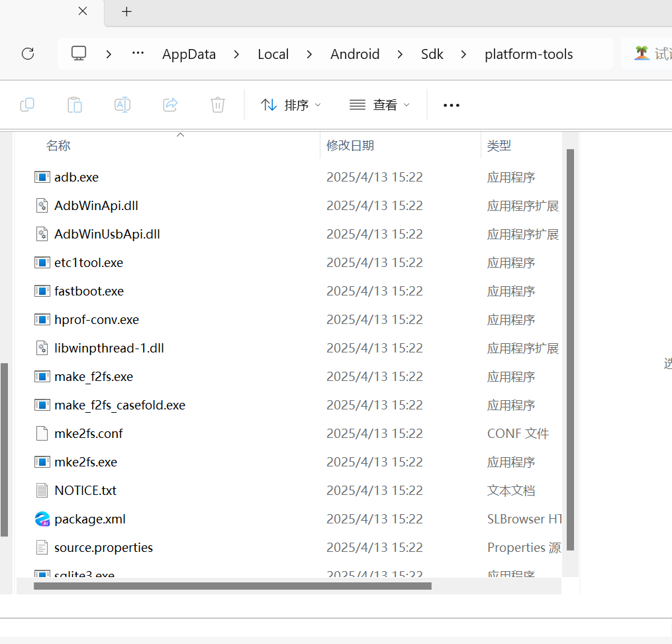Select the source.properties file name
The image size is (672, 644).
(x=104, y=547)
